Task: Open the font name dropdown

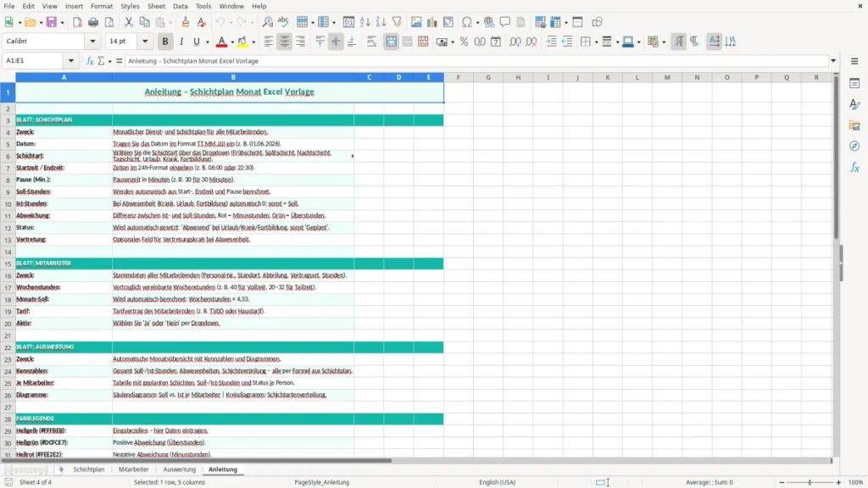Action: click(92, 41)
